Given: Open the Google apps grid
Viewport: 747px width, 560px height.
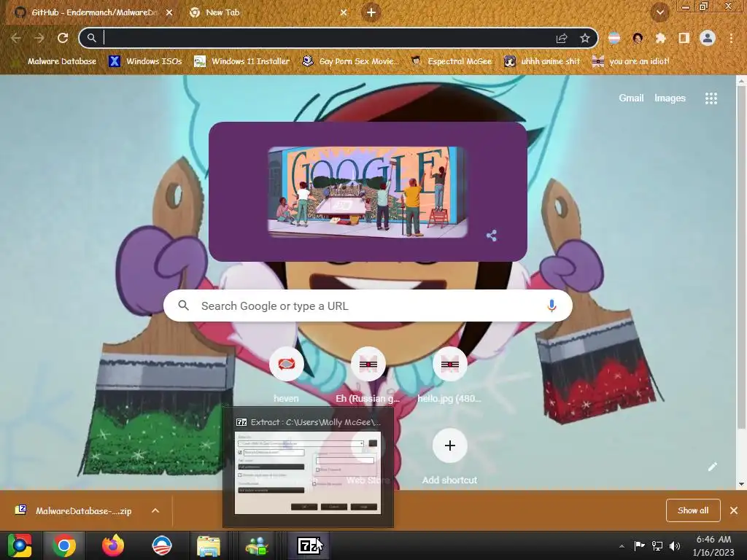Looking at the screenshot, I should click(x=711, y=98).
